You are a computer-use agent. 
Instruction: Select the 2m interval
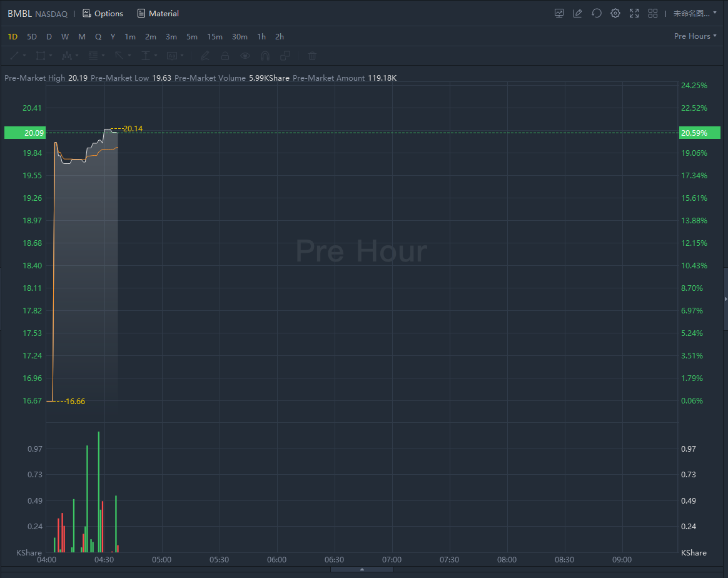[151, 37]
